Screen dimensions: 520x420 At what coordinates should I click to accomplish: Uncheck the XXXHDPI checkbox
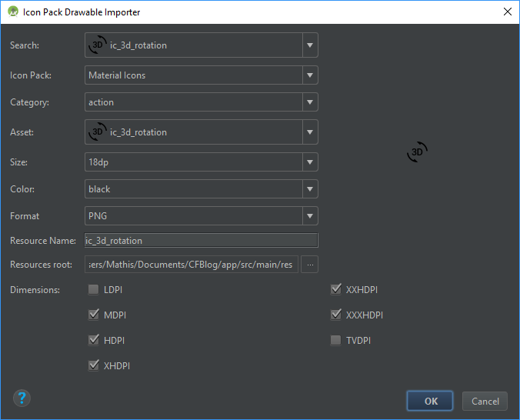(335, 315)
